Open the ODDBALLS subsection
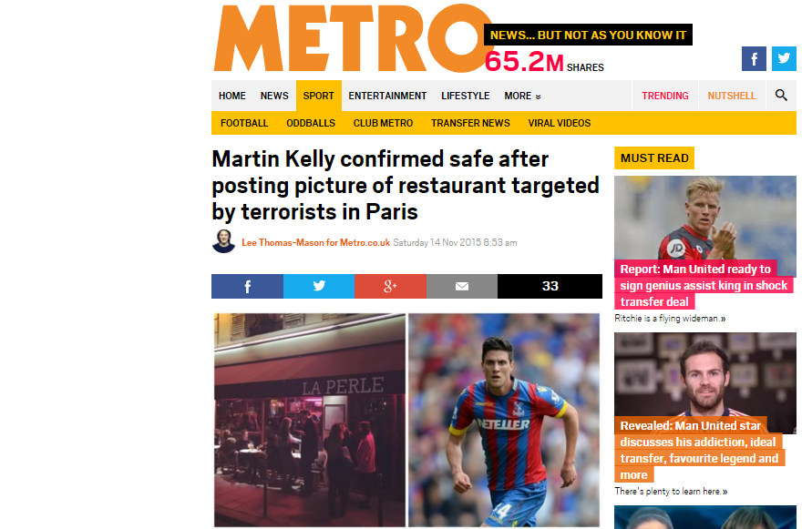 [311, 123]
